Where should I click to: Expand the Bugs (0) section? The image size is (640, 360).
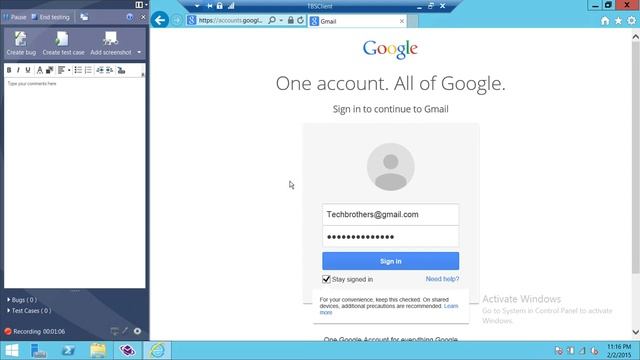[22, 300]
